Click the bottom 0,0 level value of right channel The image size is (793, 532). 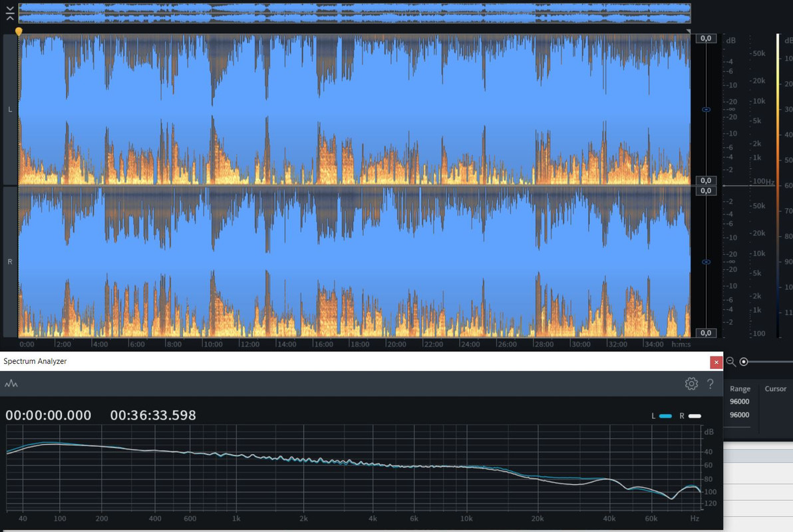pos(706,332)
